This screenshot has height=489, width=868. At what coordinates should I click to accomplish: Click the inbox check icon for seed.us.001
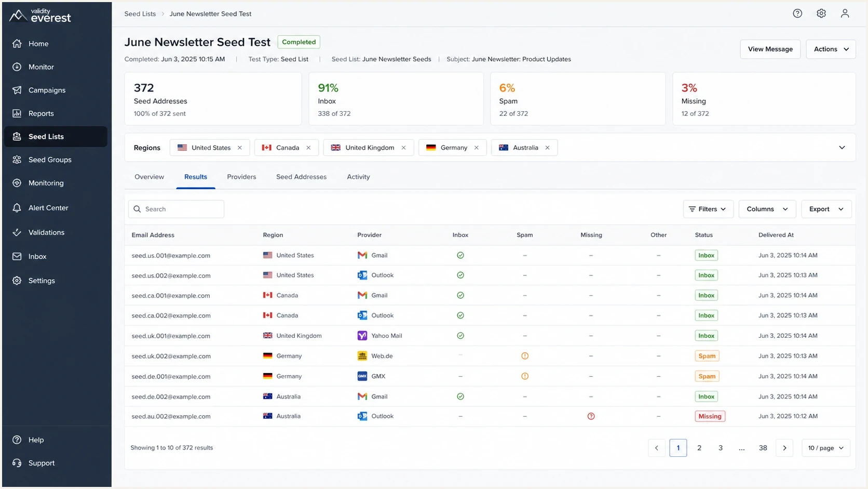[x=460, y=255]
